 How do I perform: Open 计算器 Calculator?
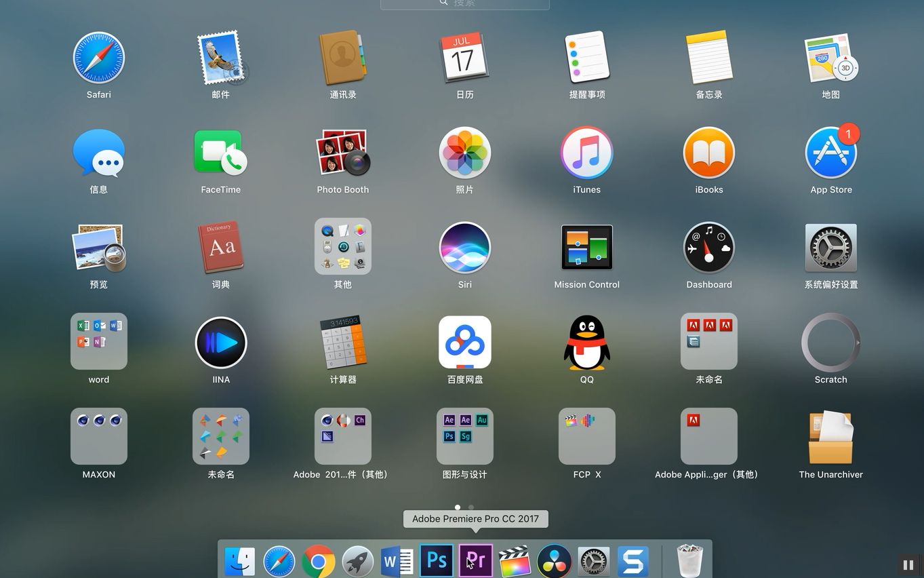(343, 343)
